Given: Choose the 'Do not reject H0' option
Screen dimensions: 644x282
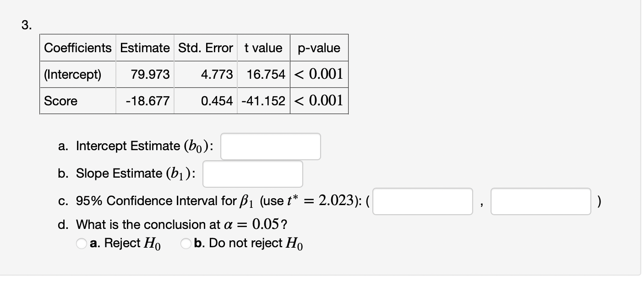Looking at the screenshot, I should [x=186, y=244].
